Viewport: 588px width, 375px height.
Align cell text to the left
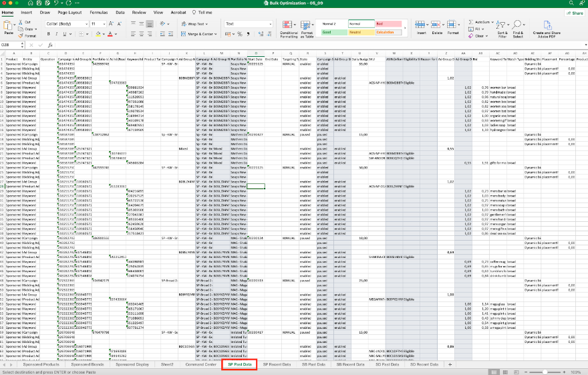coord(133,33)
